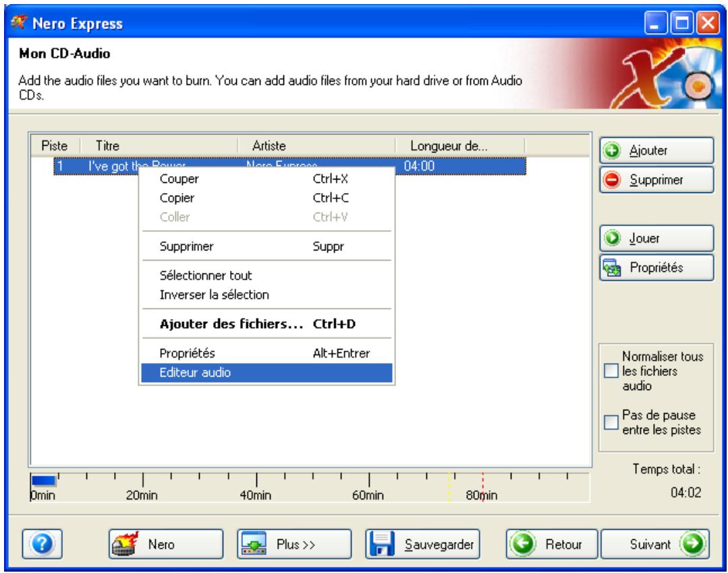Click the green play icon on Jouer
This screenshot has width=728, height=573.
pos(612,238)
